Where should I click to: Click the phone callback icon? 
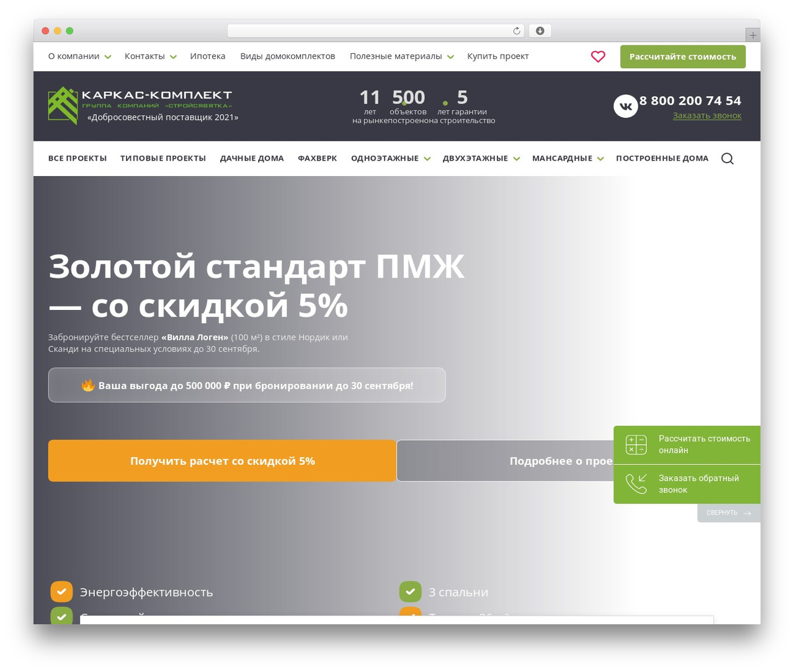636,484
